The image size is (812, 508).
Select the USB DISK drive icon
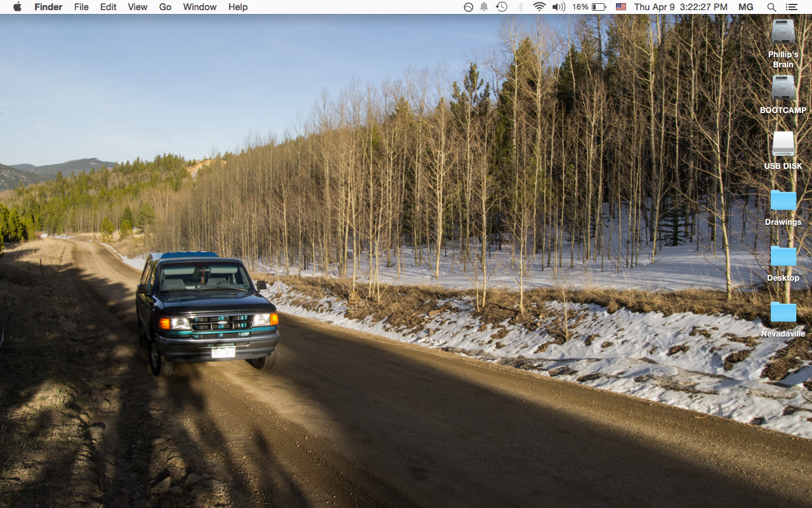[x=783, y=144]
